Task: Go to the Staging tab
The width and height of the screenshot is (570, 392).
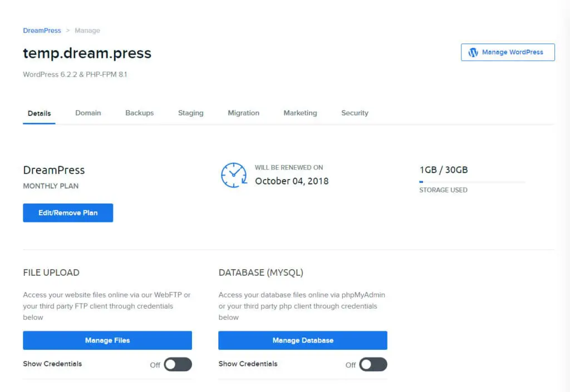Action: (191, 113)
